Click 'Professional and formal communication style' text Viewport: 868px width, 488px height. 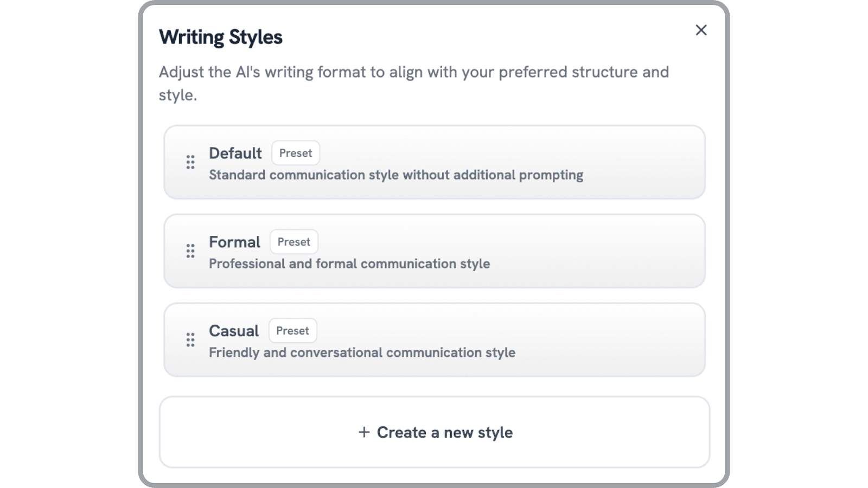pos(349,264)
